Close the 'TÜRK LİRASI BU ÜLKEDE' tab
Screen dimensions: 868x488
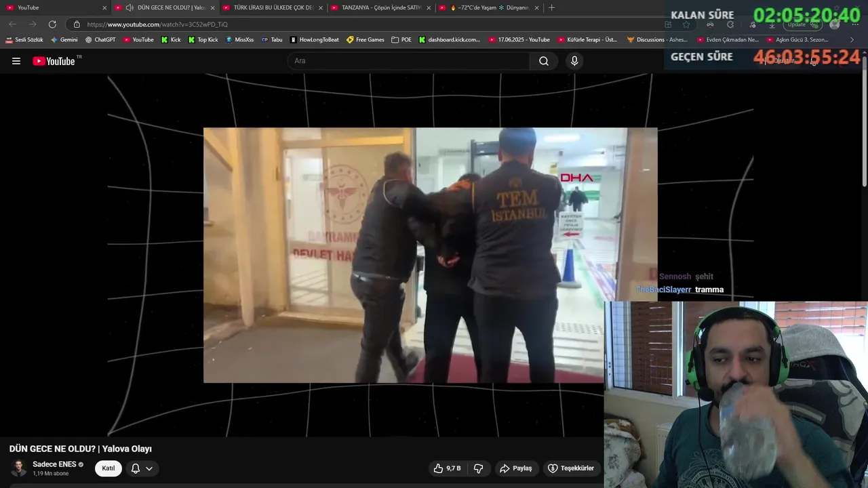(x=320, y=8)
